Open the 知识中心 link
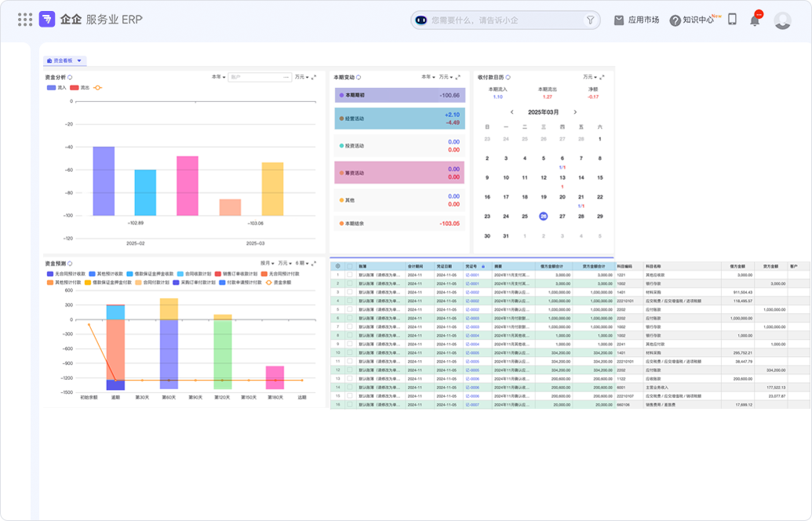Screen dimensions: 812x521 (691, 20)
